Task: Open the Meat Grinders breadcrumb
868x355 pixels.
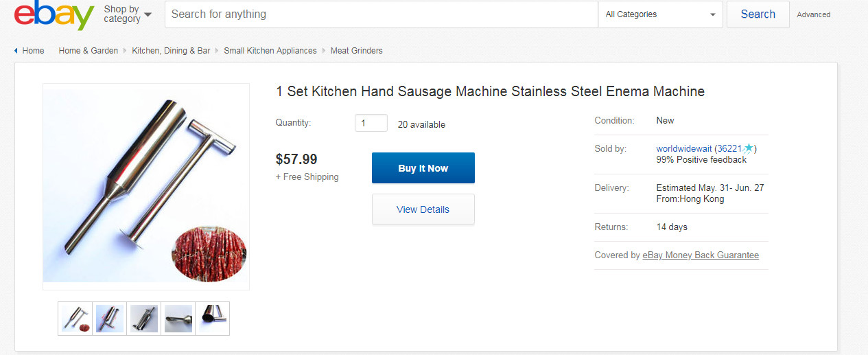Action: [357, 51]
